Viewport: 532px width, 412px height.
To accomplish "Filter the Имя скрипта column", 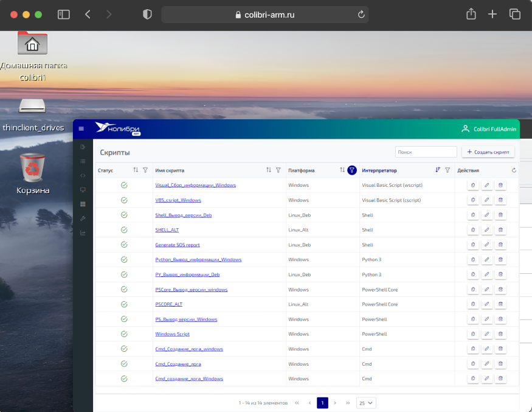I will 278,170.
